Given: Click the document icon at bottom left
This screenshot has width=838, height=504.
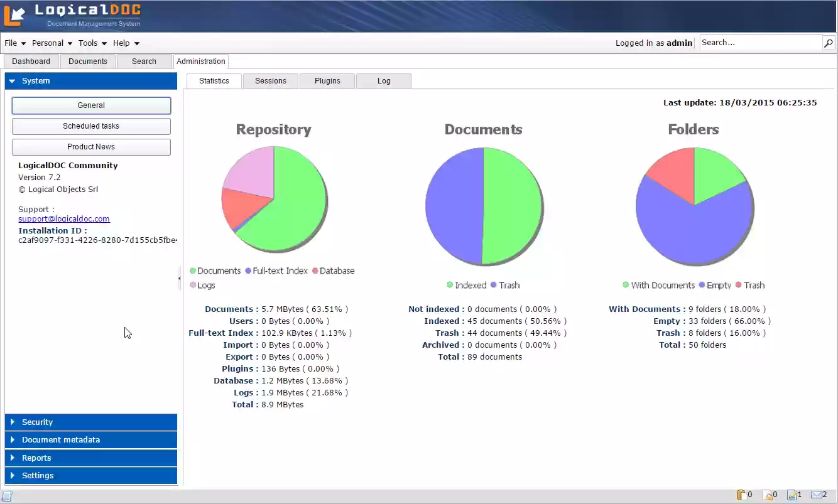Looking at the screenshot, I should click(x=6, y=496).
